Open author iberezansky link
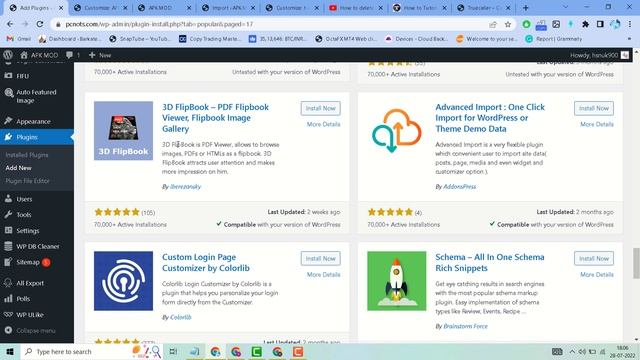This screenshot has width=640, height=360. click(185, 187)
